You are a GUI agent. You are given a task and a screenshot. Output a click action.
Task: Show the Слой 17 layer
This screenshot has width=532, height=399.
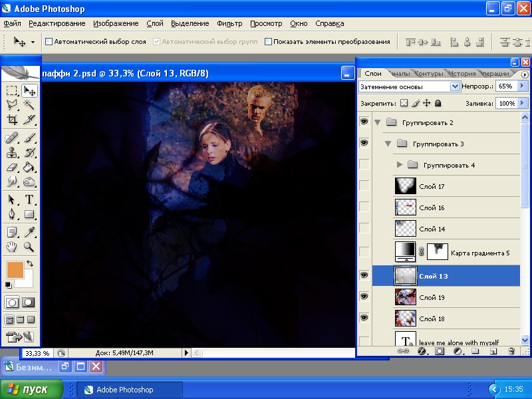pos(364,186)
